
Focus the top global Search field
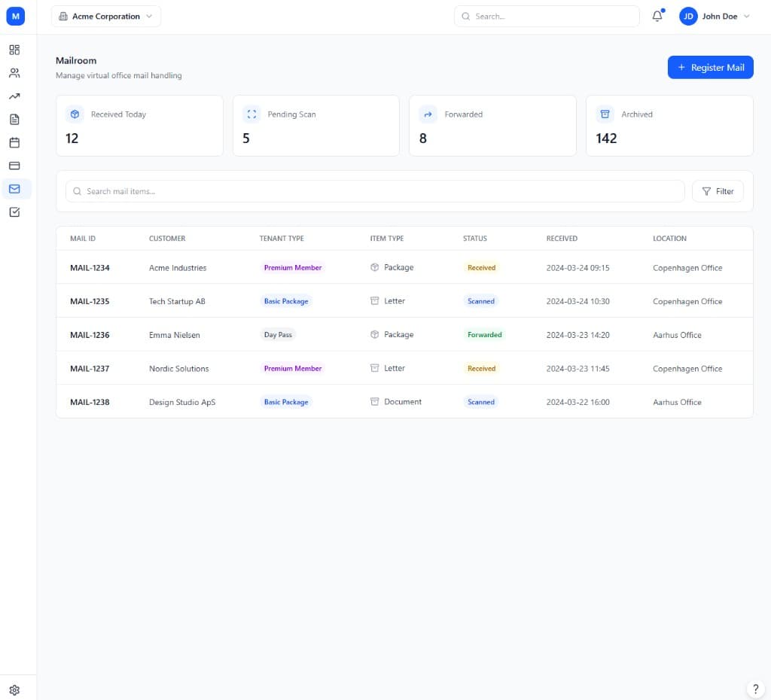tap(547, 17)
